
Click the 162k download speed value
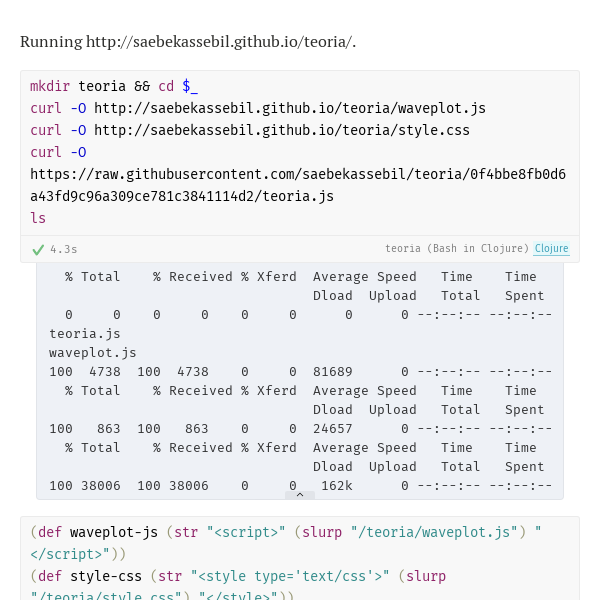pos(337,486)
